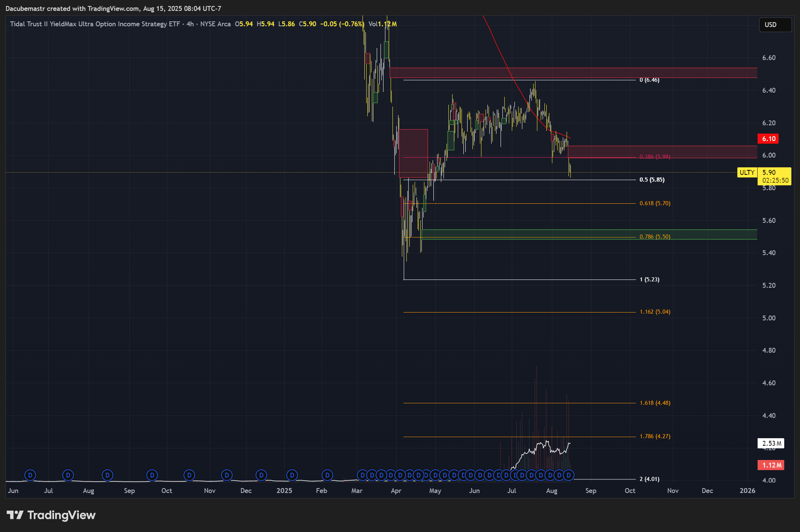Screen dimensions: 800x532
Task: Select the Fibonacci level '0.386 (5.99)'
Action: [655, 157]
